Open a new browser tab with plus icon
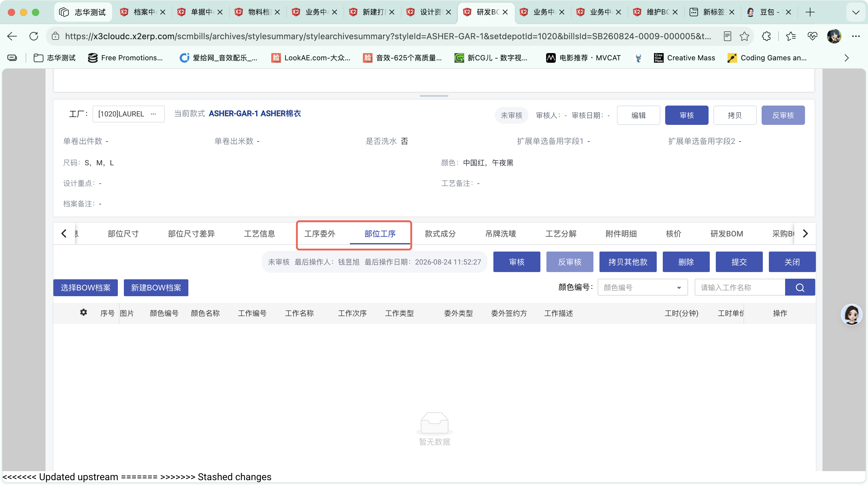 pos(810,12)
